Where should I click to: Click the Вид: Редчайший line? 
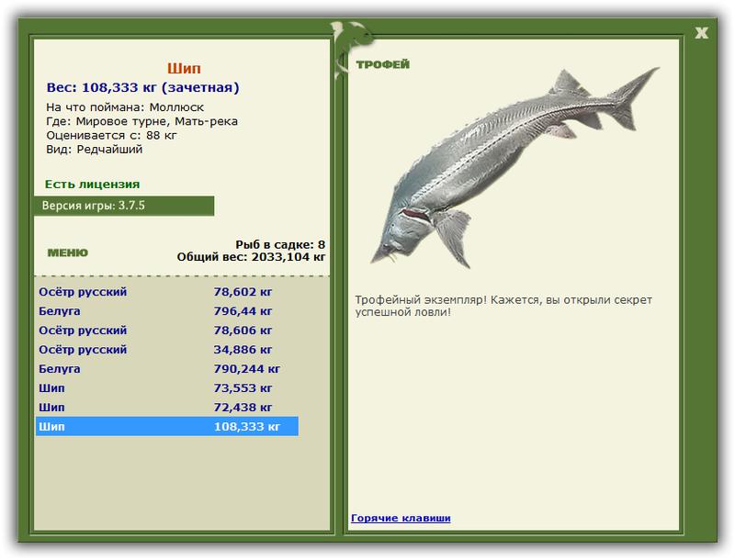click(x=95, y=150)
